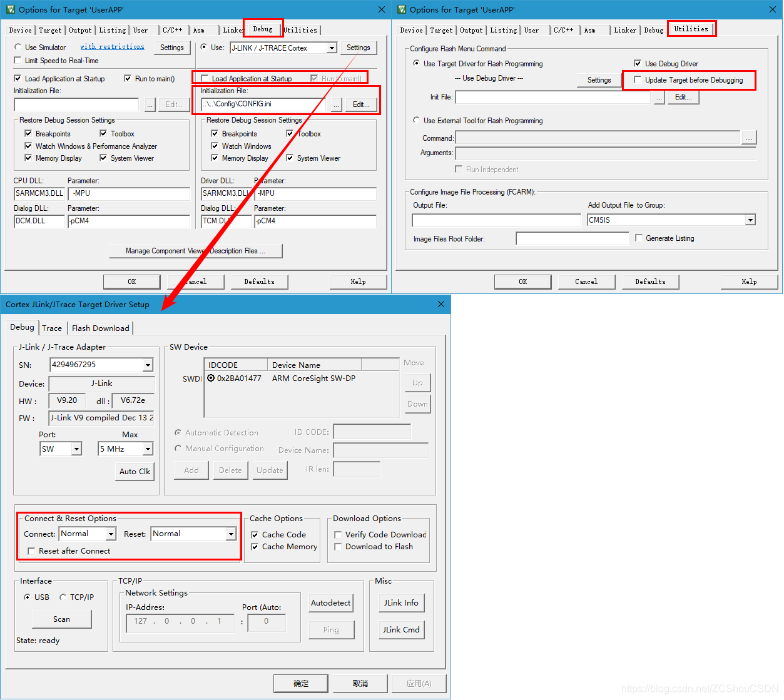Enable the Generate Listing checkbox
The width and height of the screenshot is (784, 700).
[639, 238]
